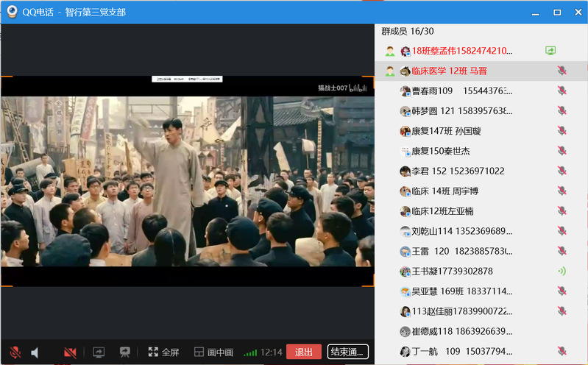Select member 临床12班左亚楠
The height and width of the screenshot is (365, 588).
click(481, 210)
